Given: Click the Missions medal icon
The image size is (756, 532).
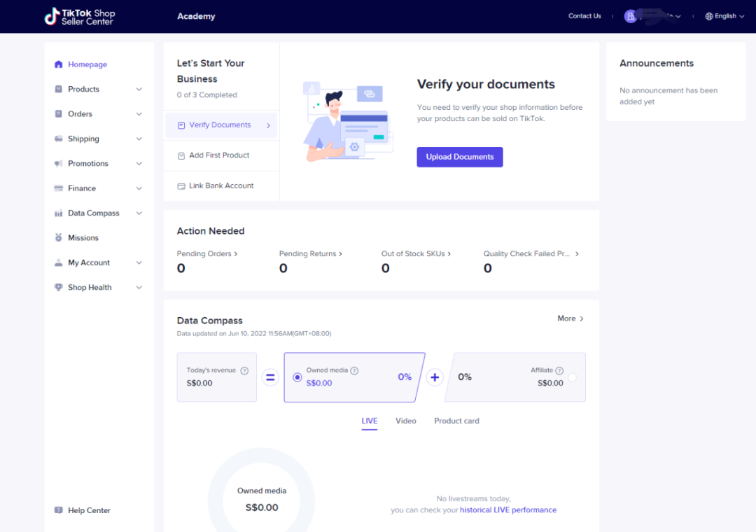Looking at the screenshot, I should [x=58, y=238].
